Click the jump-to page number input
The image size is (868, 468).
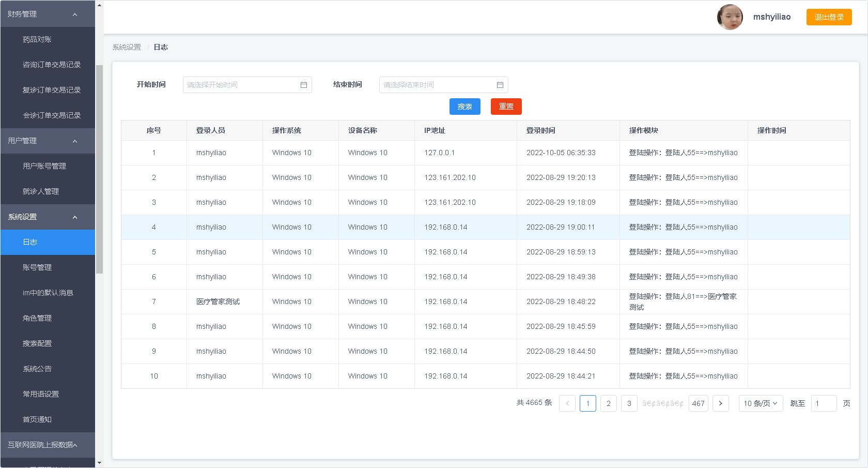pos(824,403)
